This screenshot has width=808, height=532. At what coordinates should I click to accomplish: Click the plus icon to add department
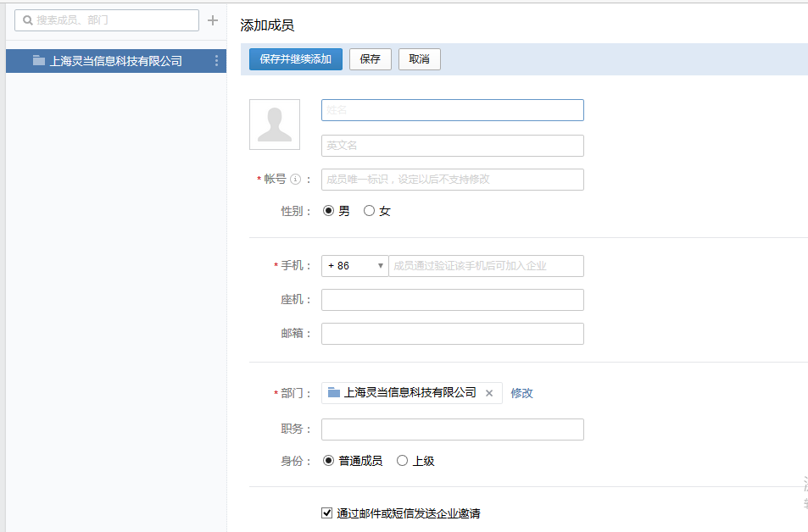[x=213, y=20]
